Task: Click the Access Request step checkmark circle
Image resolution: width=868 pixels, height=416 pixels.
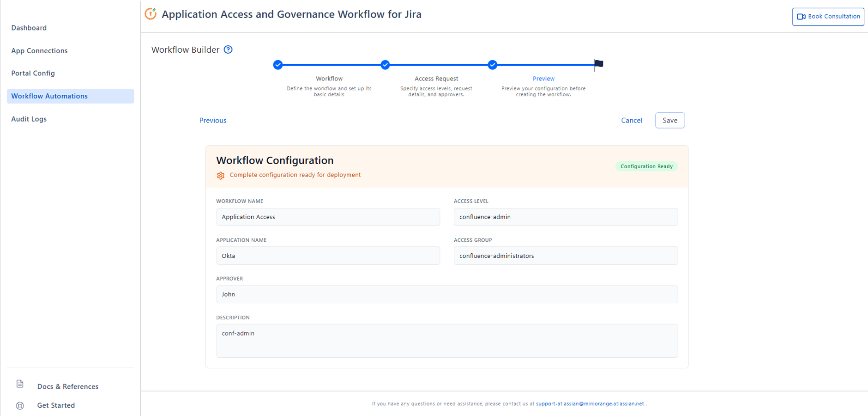Action: click(x=385, y=65)
